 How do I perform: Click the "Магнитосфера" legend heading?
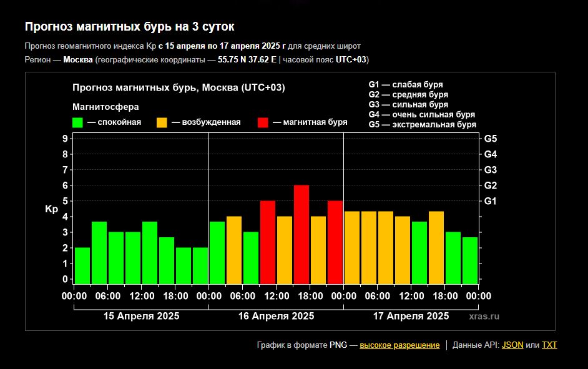pos(105,107)
